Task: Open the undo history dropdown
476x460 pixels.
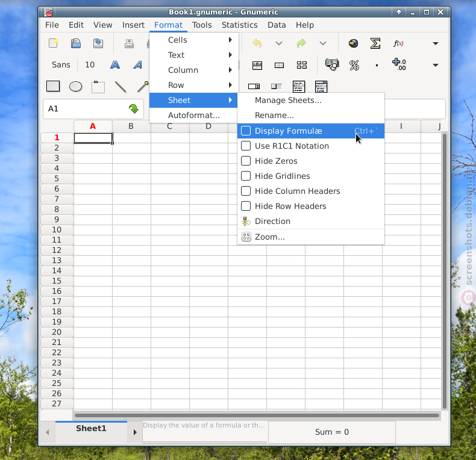Action: click(x=279, y=43)
